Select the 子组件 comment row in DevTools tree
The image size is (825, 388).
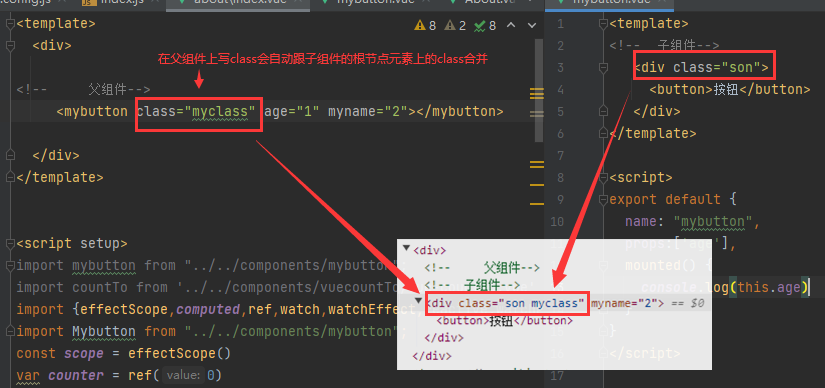[472, 285]
